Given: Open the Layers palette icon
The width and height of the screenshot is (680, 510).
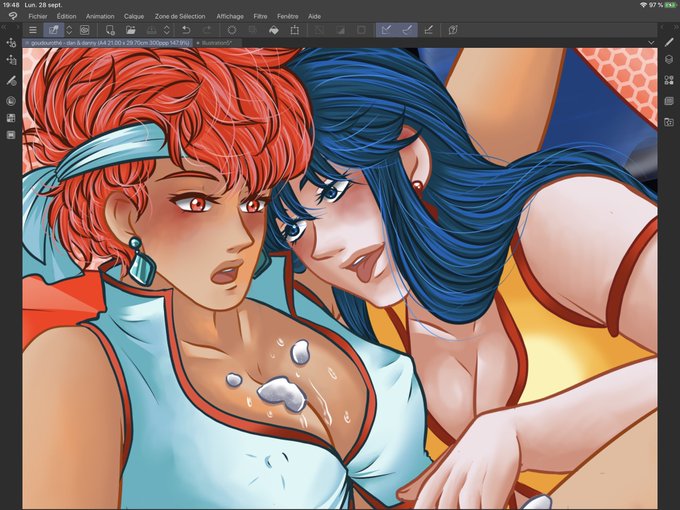Looking at the screenshot, I should pyautogui.click(x=669, y=60).
